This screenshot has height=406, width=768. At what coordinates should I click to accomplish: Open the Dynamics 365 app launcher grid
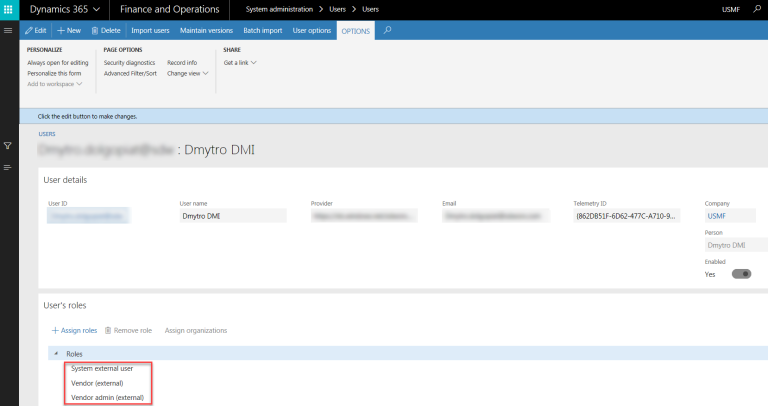(9, 9)
